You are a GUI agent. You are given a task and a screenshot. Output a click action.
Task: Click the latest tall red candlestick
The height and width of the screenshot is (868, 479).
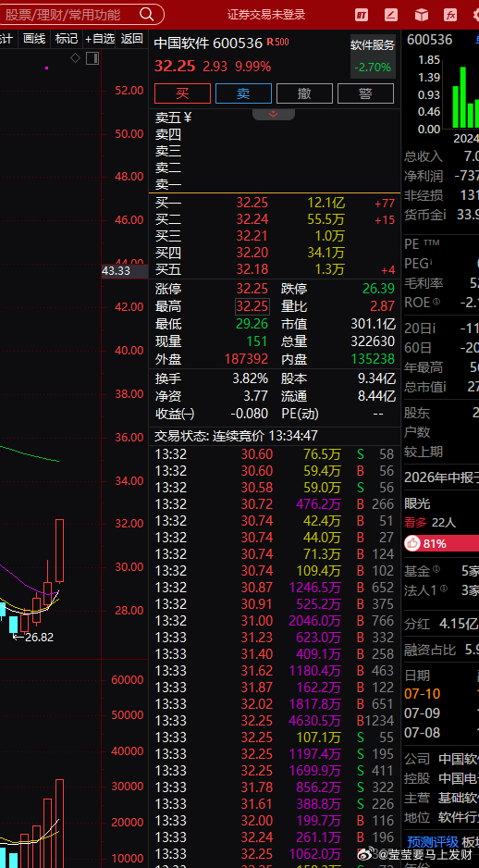pyautogui.click(x=59, y=551)
